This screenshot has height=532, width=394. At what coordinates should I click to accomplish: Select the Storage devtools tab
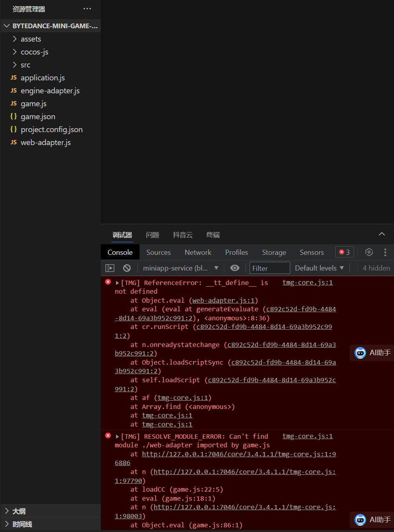coord(274,252)
